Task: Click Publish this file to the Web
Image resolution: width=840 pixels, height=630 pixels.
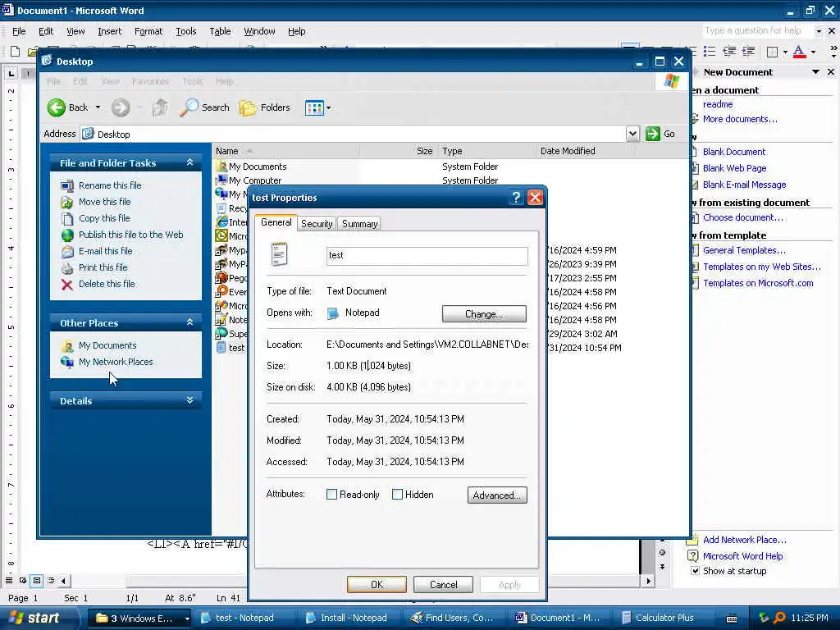Action: 130,235
